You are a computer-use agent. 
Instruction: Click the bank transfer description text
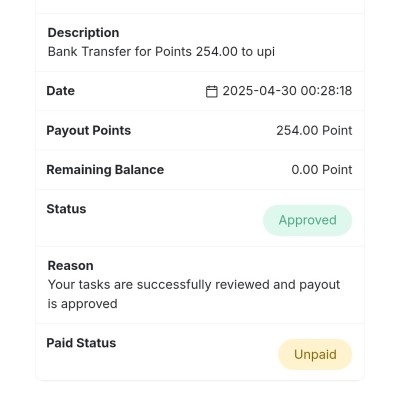pyautogui.click(x=161, y=52)
